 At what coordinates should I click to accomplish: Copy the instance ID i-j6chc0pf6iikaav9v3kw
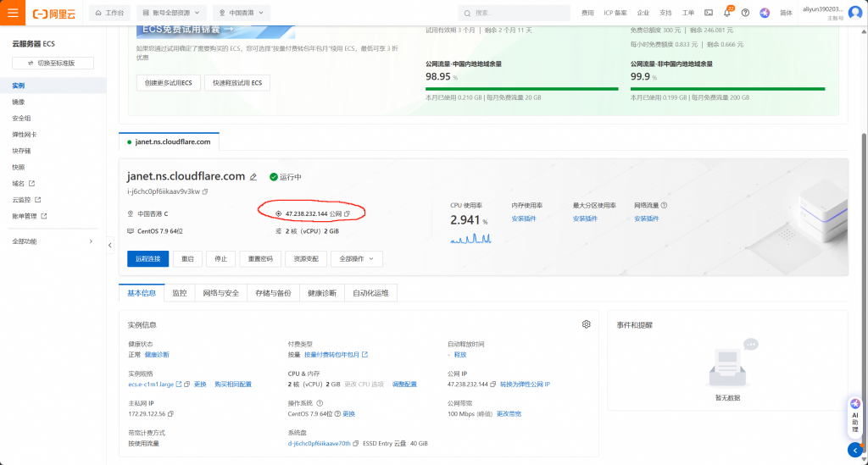(x=205, y=191)
